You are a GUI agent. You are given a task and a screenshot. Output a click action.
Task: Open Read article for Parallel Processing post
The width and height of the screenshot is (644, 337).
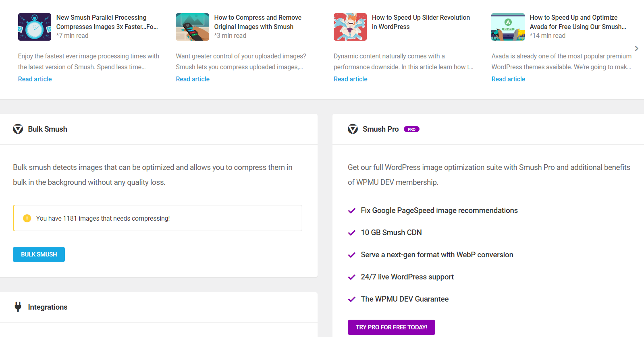pyautogui.click(x=35, y=79)
